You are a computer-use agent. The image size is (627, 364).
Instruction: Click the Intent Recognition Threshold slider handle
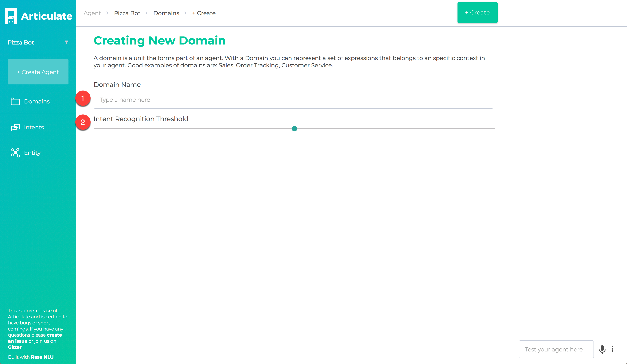pyautogui.click(x=294, y=129)
